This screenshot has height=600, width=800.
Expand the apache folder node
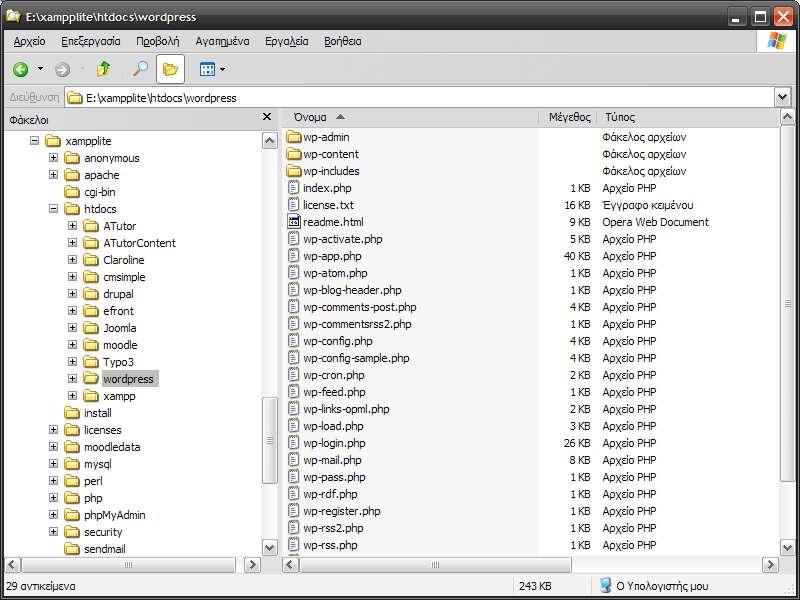(x=53, y=174)
